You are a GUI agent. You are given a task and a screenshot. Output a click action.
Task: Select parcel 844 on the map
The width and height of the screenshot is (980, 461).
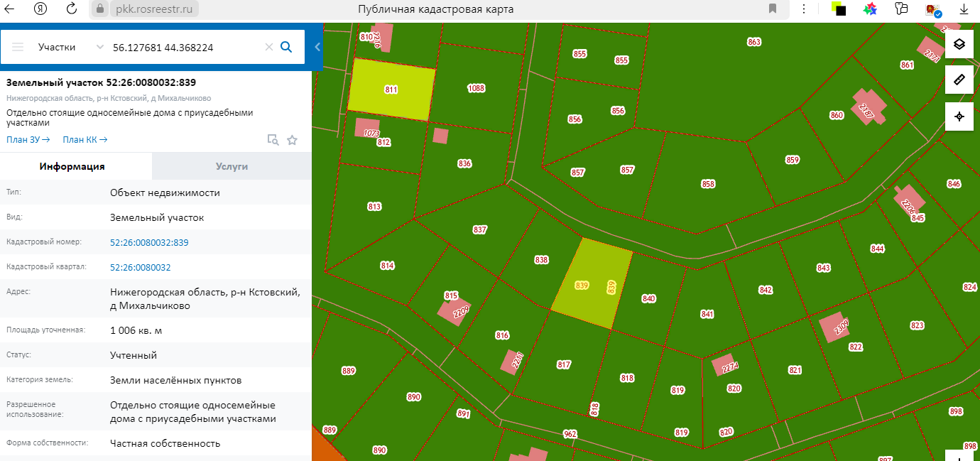tap(878, 249)
